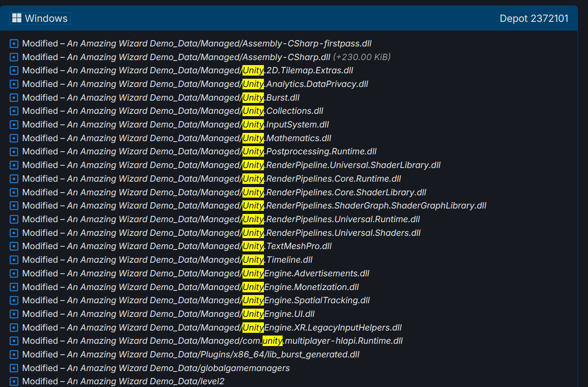This screenshot has width=588, height=387.
Task: Select the Unity.Burst.dll file path
Action: (x=183, y=98)
